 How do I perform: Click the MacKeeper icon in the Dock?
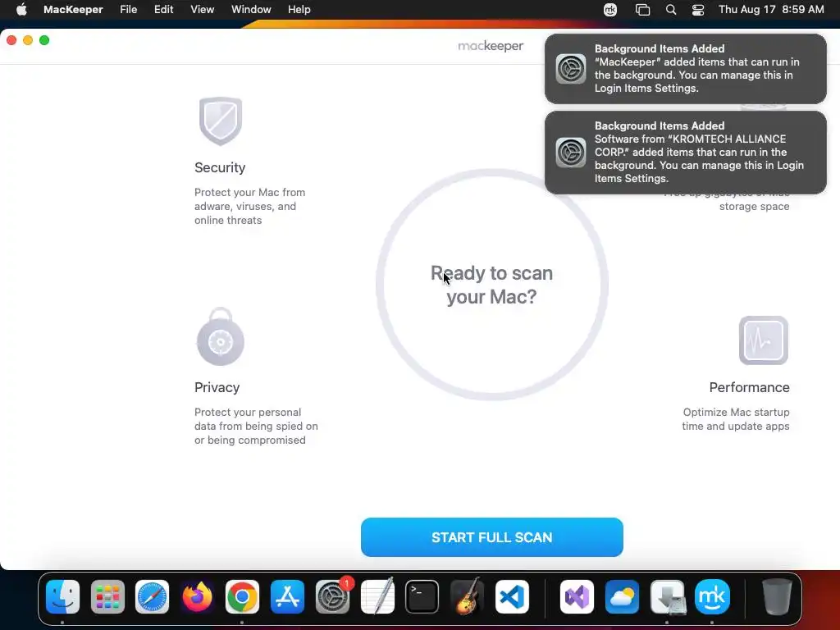pos(712,597)
